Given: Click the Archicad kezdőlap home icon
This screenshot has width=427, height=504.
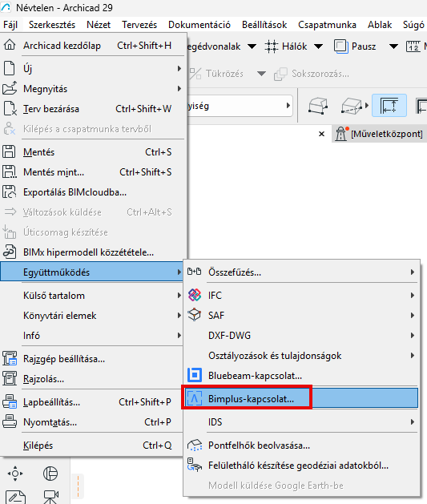Looking at the screenshot, I should pos(10,45).
